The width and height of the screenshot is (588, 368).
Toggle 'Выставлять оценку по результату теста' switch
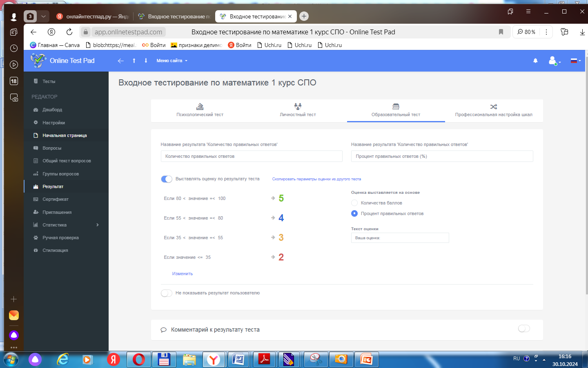167,179
